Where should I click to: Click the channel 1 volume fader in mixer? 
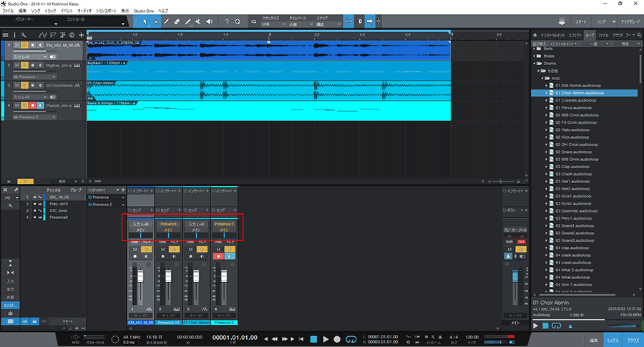(140, 278)
